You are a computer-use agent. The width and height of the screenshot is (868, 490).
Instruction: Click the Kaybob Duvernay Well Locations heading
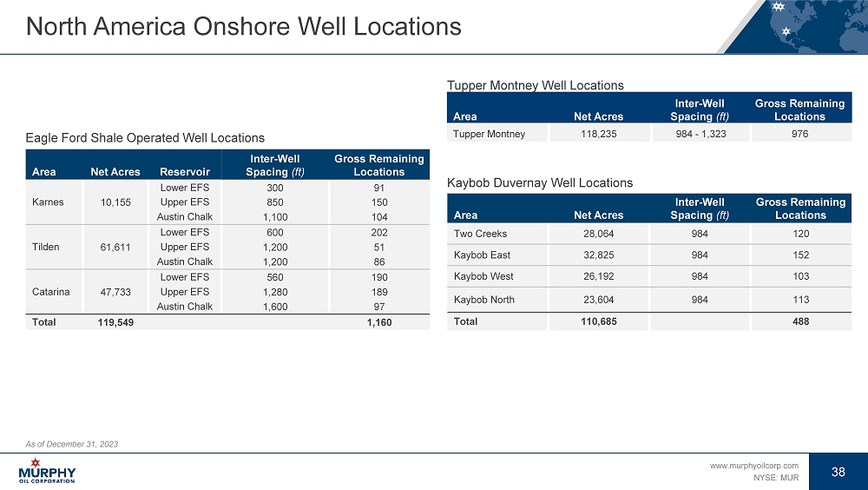pyautogui.click(x=539, y=182)
